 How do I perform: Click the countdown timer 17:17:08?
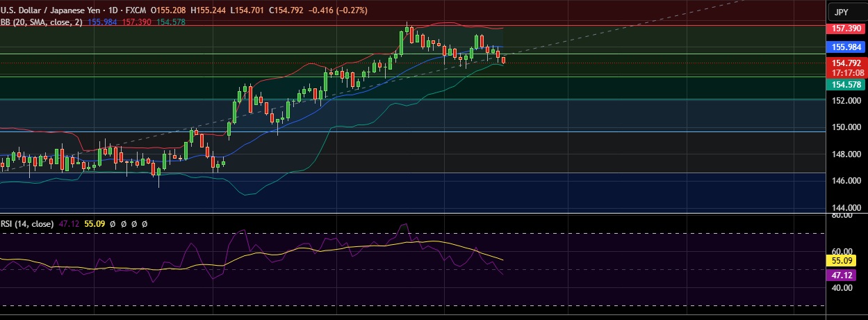tap(845, 72)
